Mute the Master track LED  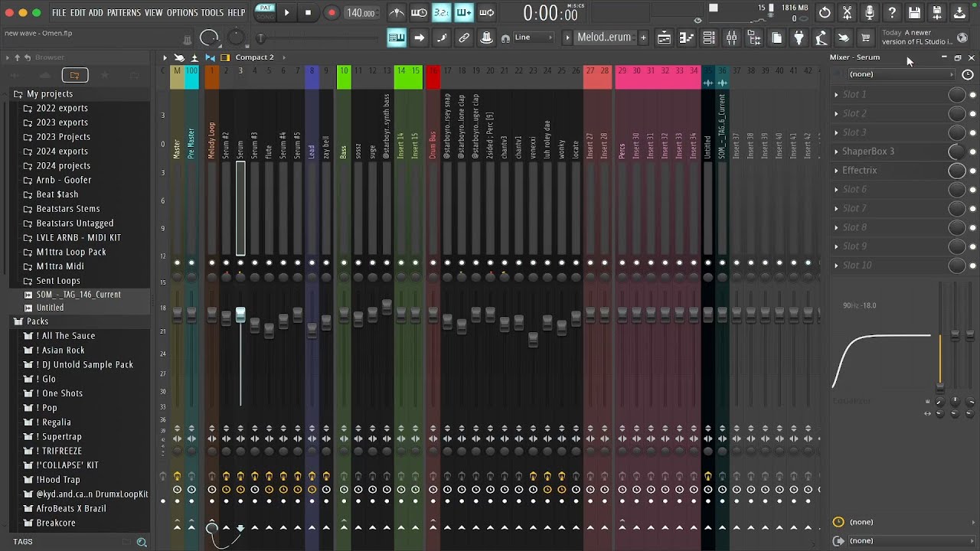point(177,262)
